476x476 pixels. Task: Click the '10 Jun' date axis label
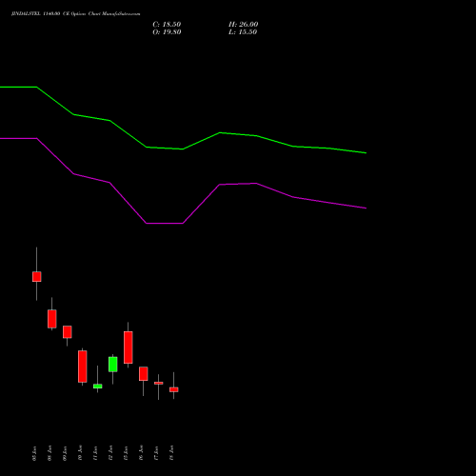(80, 453)
